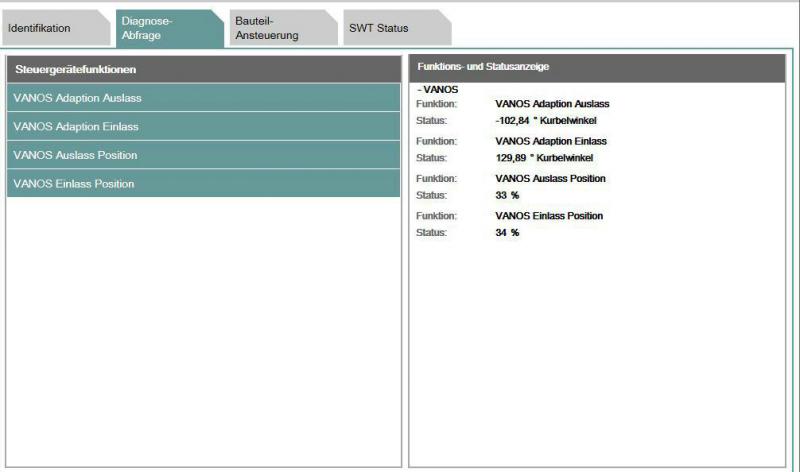This screenshot has height=472, width=800.
Task: Collapse the VANOS group in status panel
Action: coord(437,90)
